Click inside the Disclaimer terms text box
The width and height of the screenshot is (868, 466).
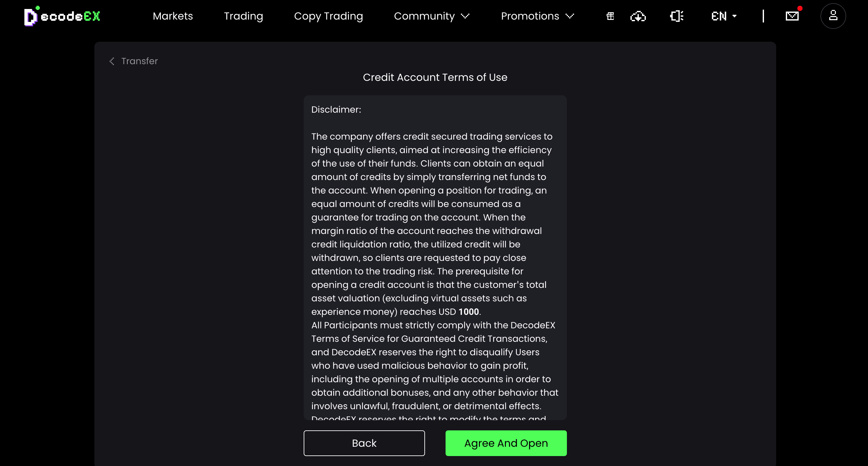(x=435, y=257)
